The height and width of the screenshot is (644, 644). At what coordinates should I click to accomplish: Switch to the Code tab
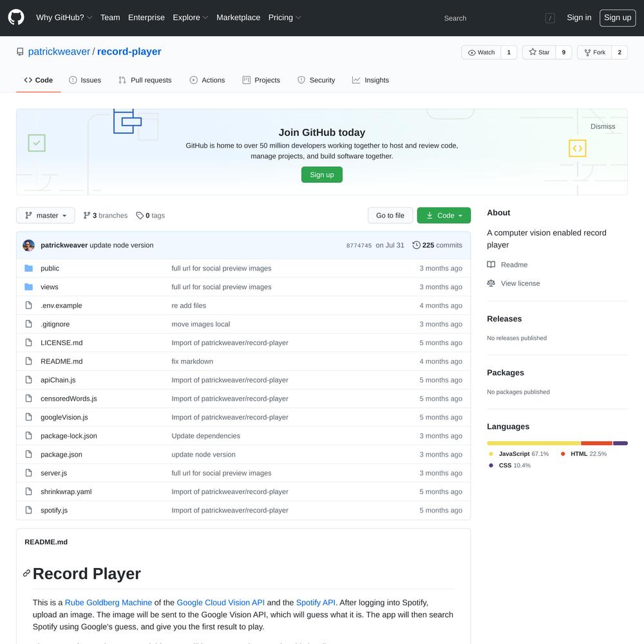[x=39, y=80]
